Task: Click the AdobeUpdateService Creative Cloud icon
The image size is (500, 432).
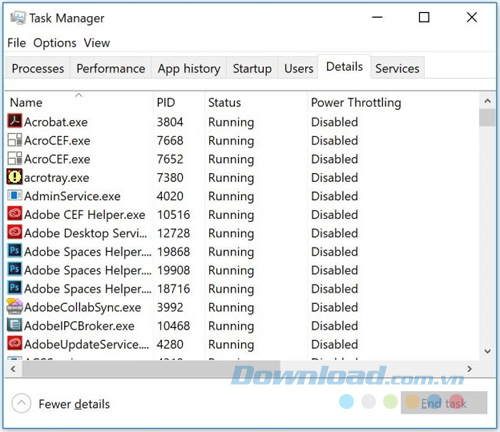Action: (x=15, y=343)
